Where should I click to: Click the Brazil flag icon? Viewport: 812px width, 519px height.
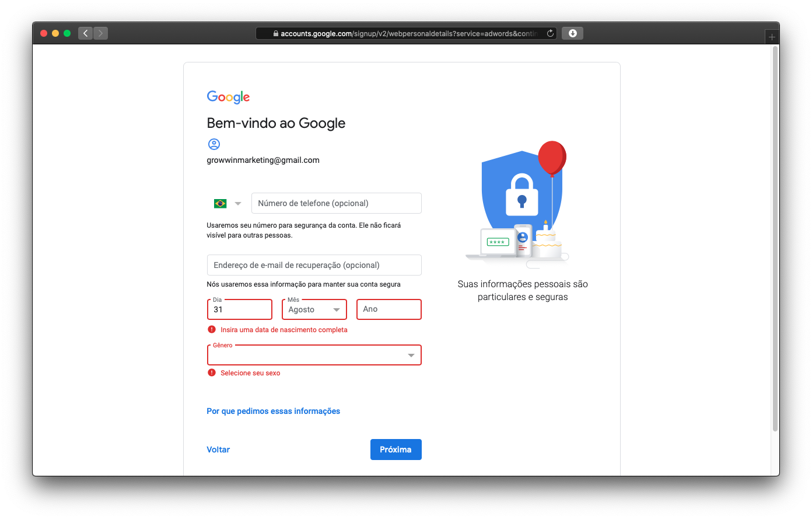coord(220,203)
